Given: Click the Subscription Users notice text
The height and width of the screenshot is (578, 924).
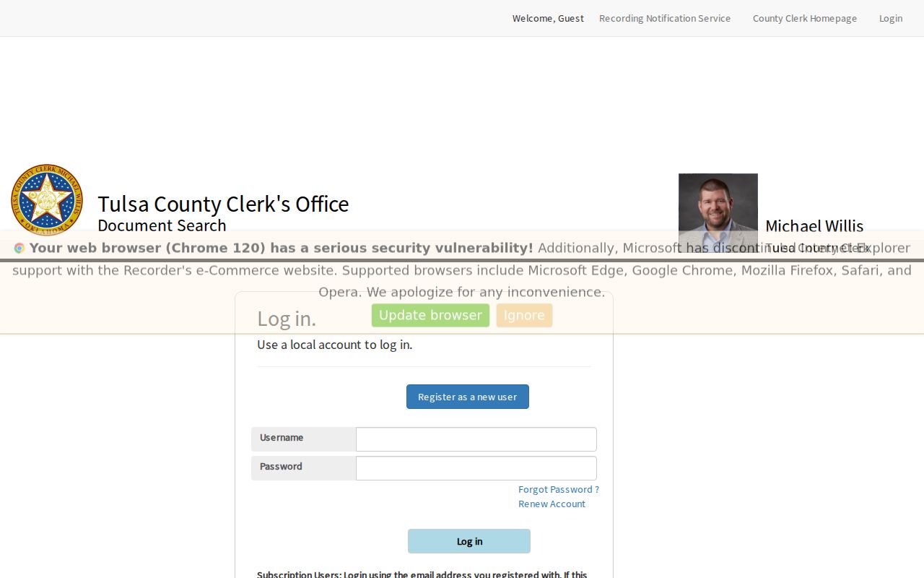Looking at the screenshot, I should [422, 574].
